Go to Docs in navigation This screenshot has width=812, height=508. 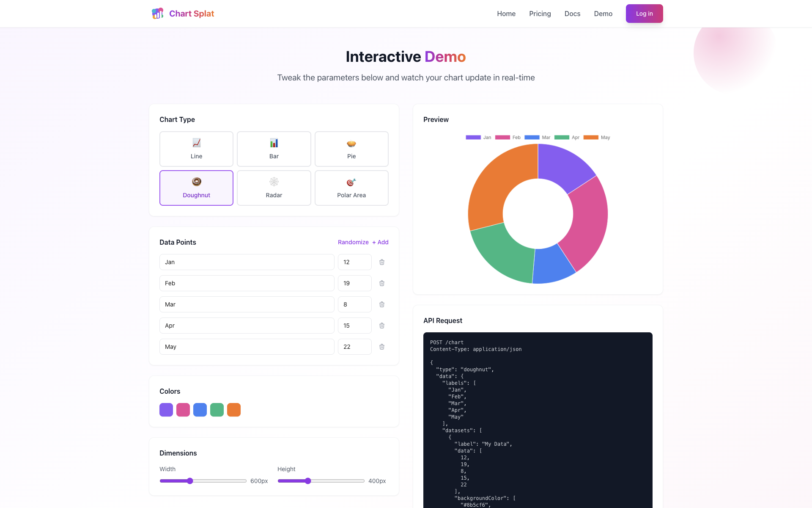click(572, 14)
